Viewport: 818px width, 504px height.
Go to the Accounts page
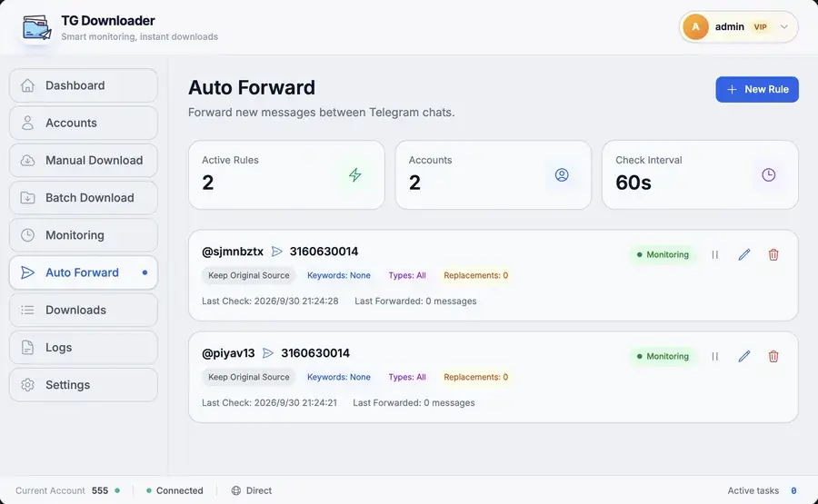click(x=84, y=123)
